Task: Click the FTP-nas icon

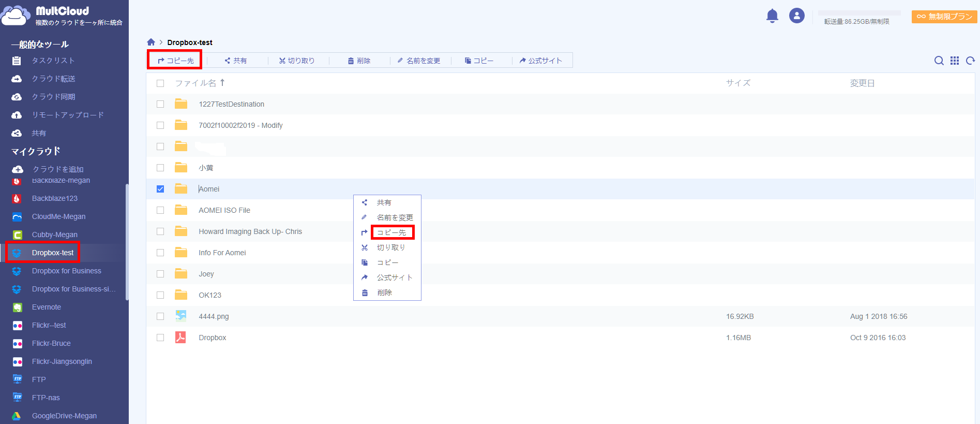Action: coord(17,398)
